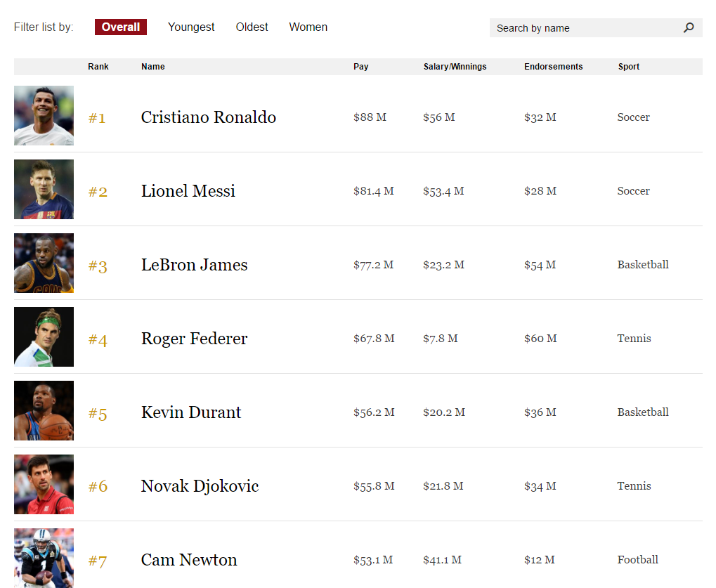Click the search magnifier icon
Viewport: 716px width, 588px height.
(x=689, y=28)
